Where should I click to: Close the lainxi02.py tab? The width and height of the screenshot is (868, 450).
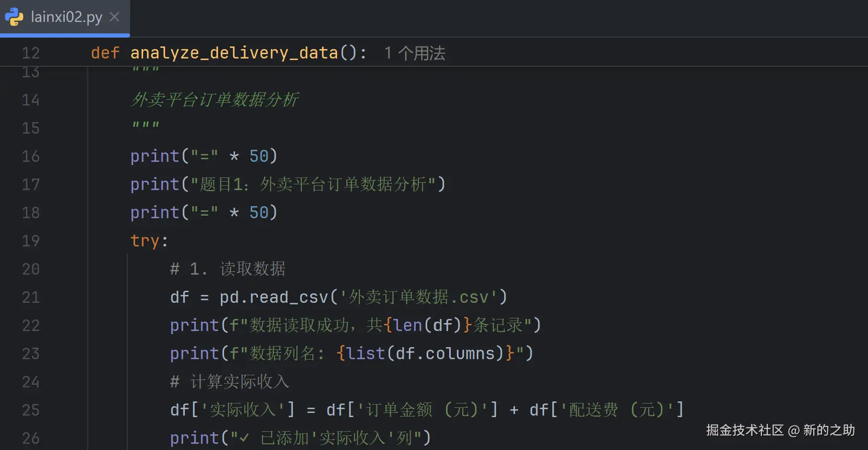pos(114,16)
